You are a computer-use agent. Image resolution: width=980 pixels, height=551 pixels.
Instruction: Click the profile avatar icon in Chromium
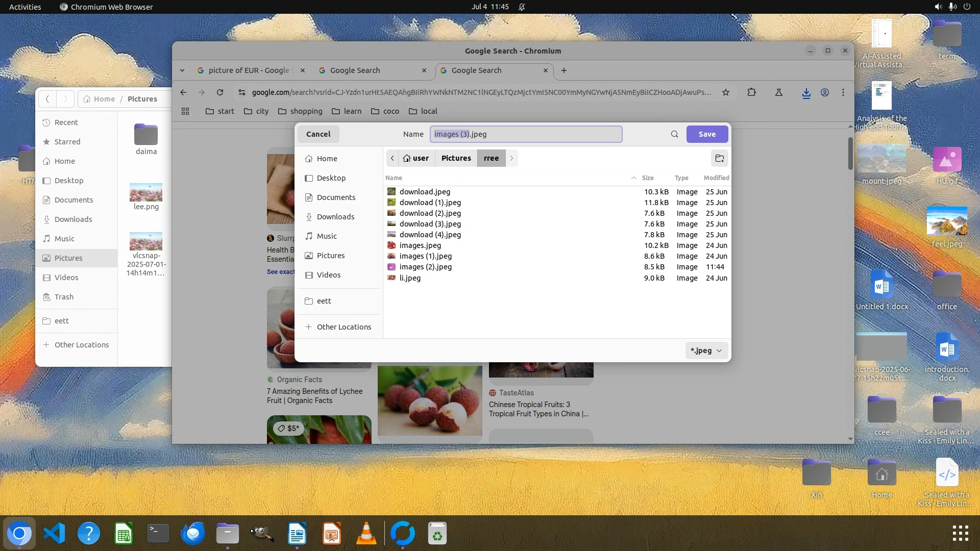[824, 92]
